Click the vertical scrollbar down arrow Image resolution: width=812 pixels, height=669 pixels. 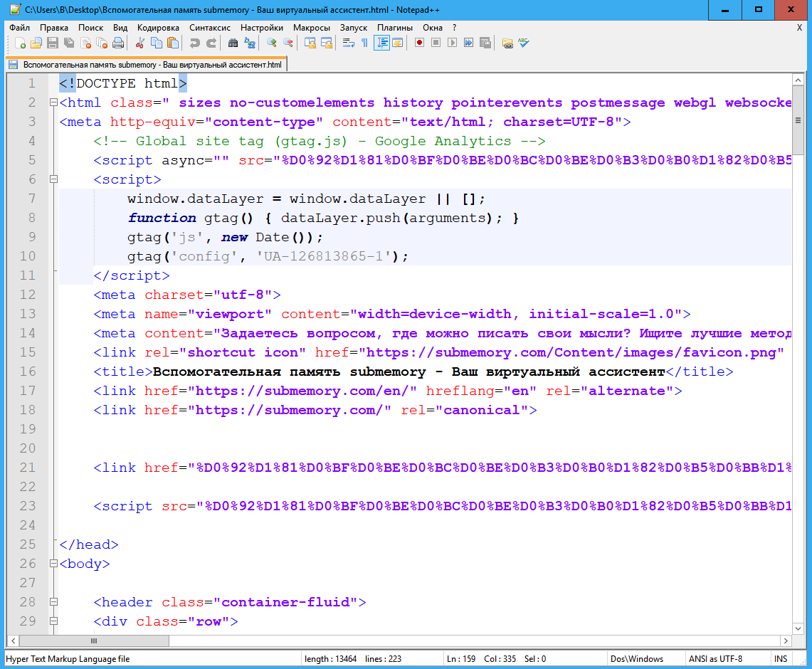(x=798, y=628)
